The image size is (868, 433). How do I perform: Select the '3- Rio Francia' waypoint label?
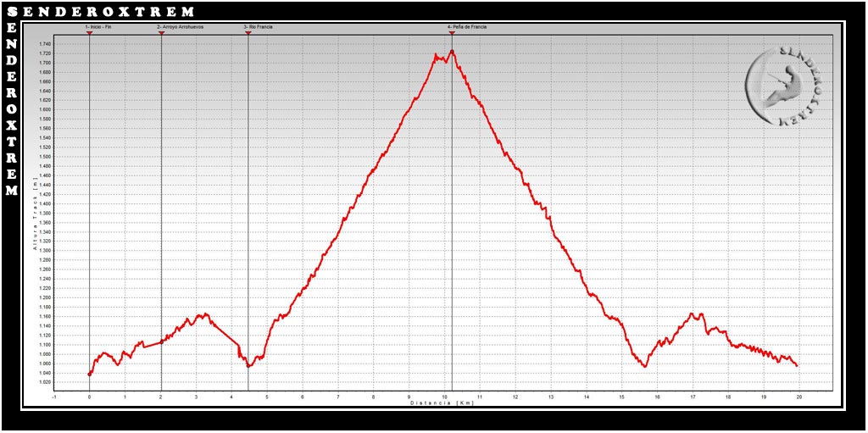coord(258,27)
